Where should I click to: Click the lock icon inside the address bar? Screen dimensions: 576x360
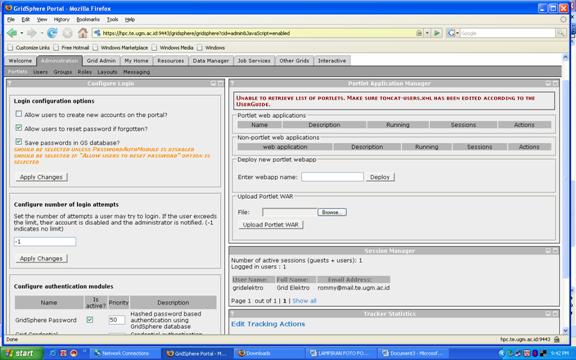(419, 33)
